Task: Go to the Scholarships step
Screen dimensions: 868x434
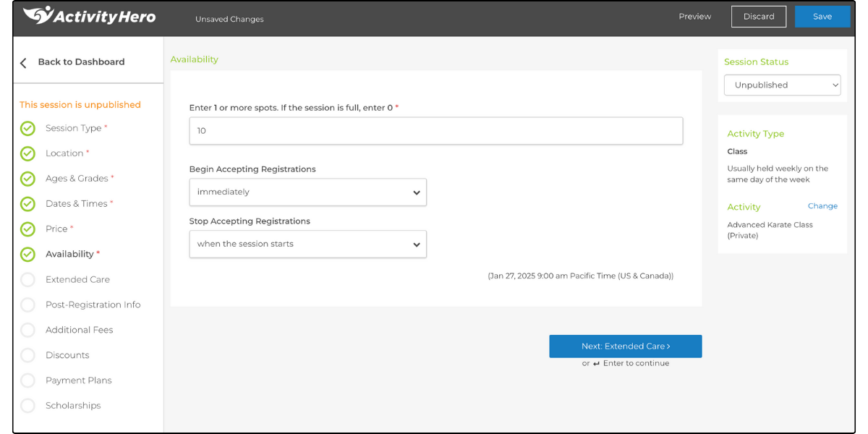Action: [73, 406]
